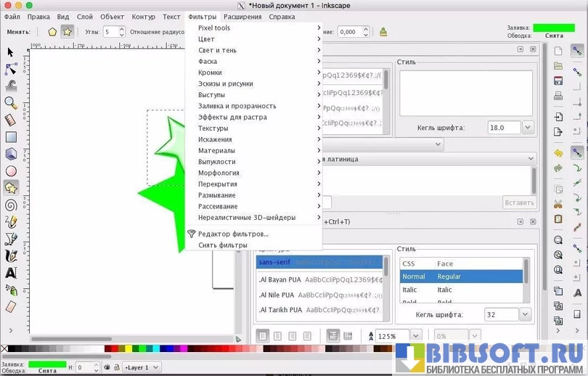Select the Text tool in toolbox
This screenshot has height=376, width=588.
coord(11,273)
